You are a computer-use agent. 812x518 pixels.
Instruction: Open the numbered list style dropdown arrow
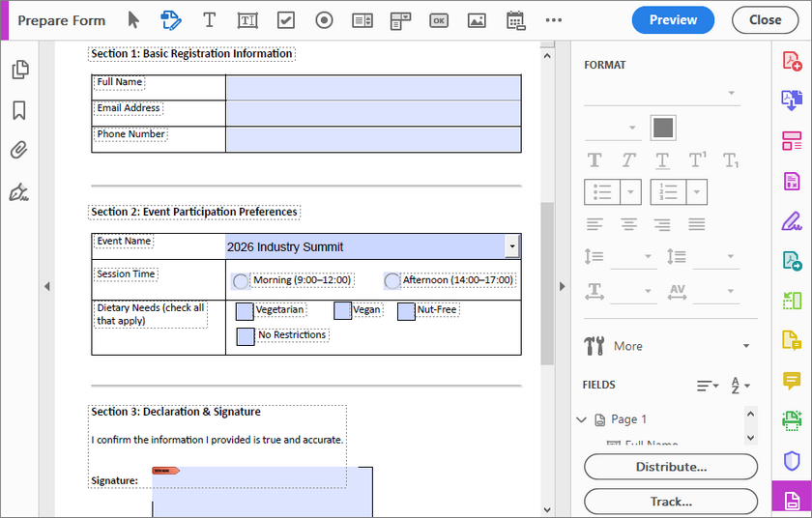click(x=697, y=192)
